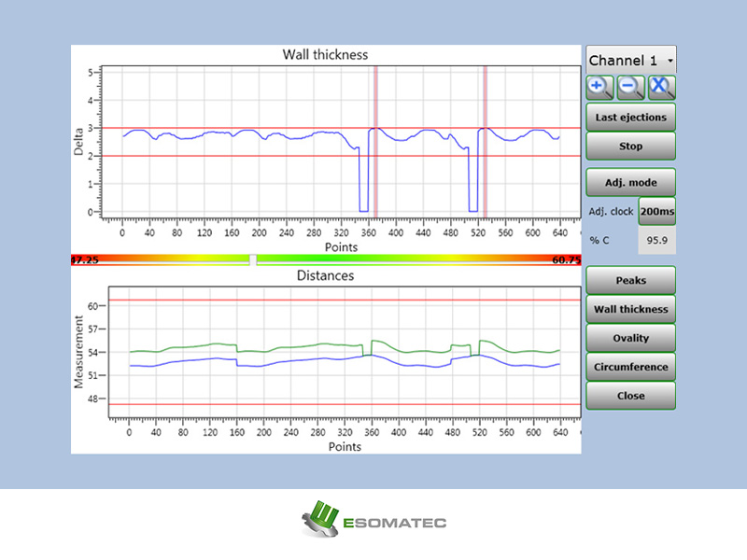
Task: Click the Distances chart title
Action: pyautogui.click(x=325, y=276)
